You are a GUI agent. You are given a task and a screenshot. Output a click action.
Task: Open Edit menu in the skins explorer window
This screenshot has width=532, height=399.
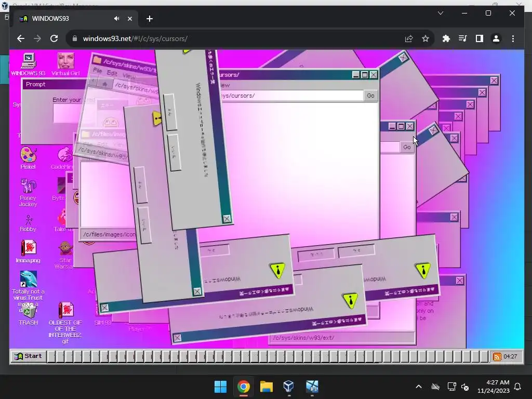[112, 73]
